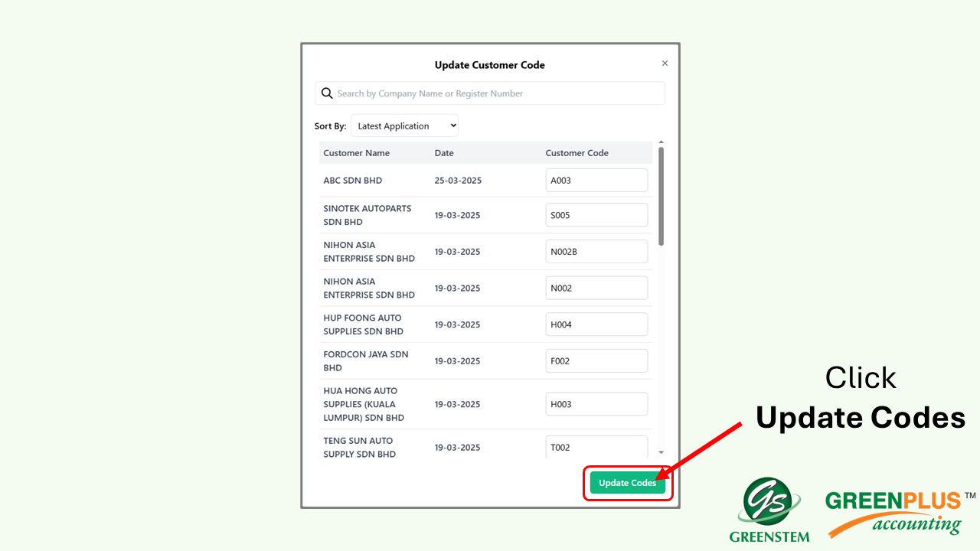Screen dimensions: 980x551
Task: Click the search magnifier icon
Action: pos(327,93)
